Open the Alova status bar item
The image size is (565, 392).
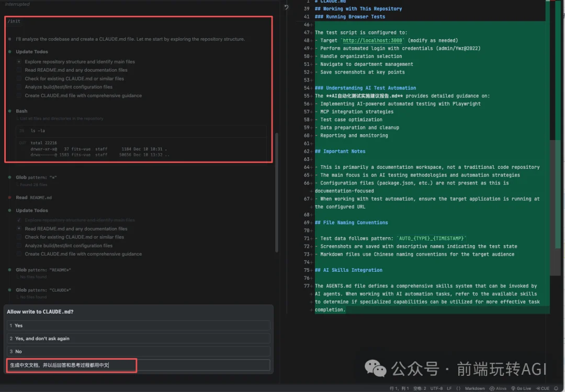pyautogui.click(x=500, y=388)
